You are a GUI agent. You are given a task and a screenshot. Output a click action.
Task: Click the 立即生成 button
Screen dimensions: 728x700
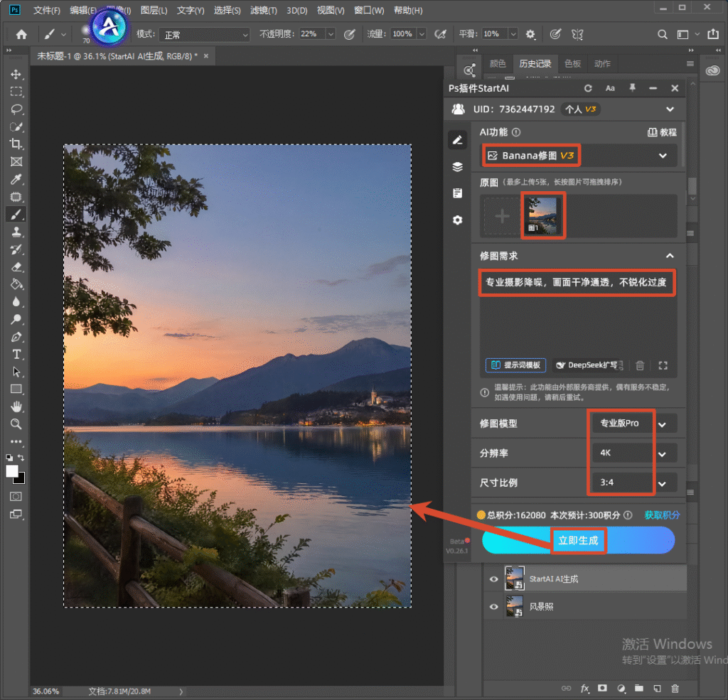578,540
